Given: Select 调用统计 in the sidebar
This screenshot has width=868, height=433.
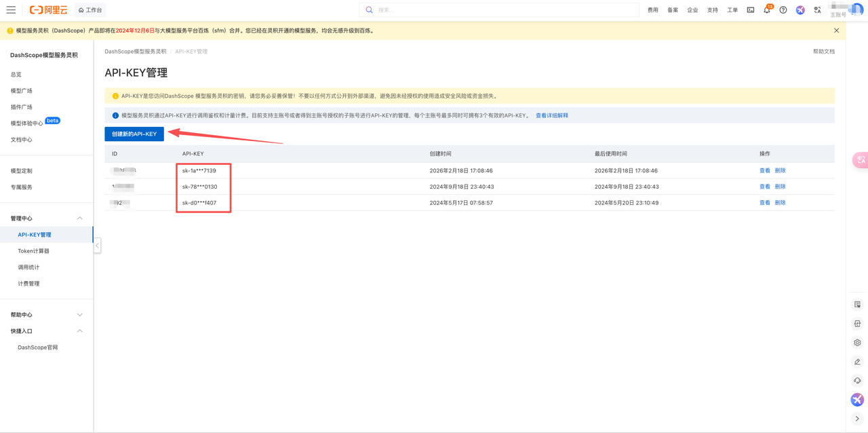Looking at the screenshot, I should 29,267.
